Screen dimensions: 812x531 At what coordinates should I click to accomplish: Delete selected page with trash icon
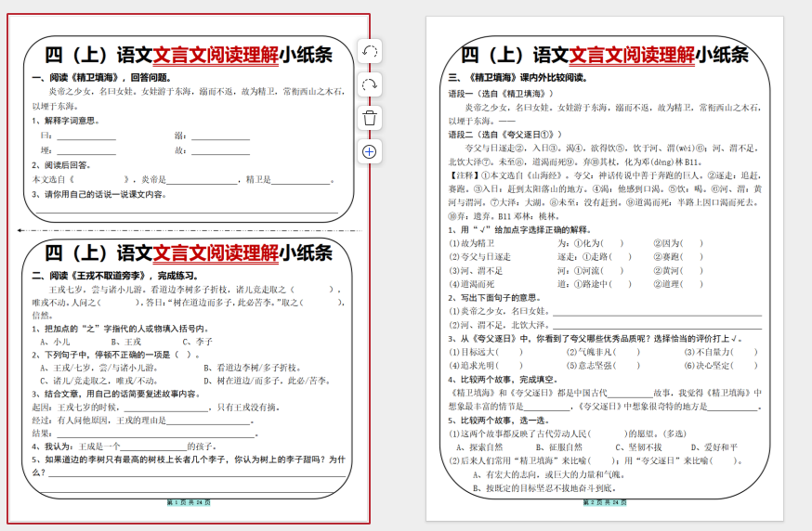(x=369, y=118)
